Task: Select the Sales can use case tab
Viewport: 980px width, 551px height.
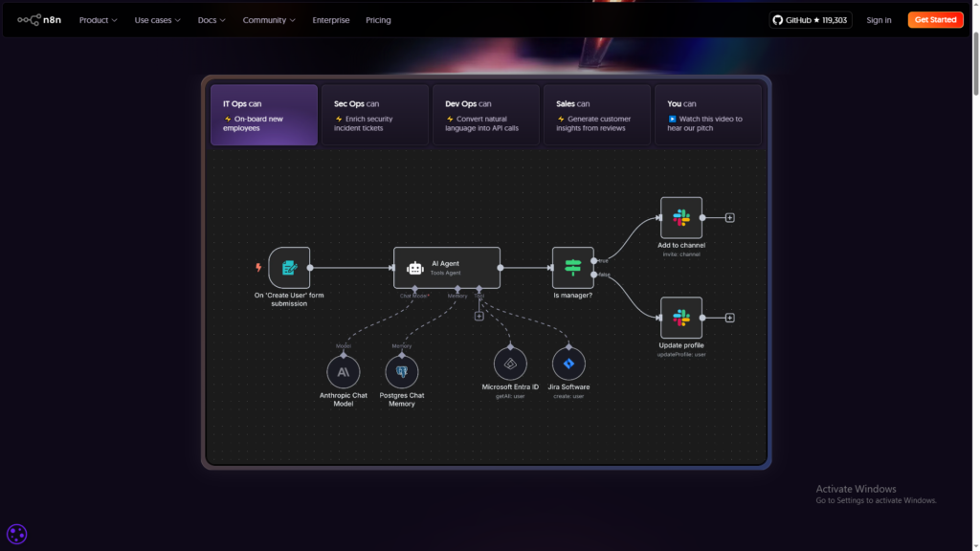Action: pyautogui.click(x=597, y=115)
